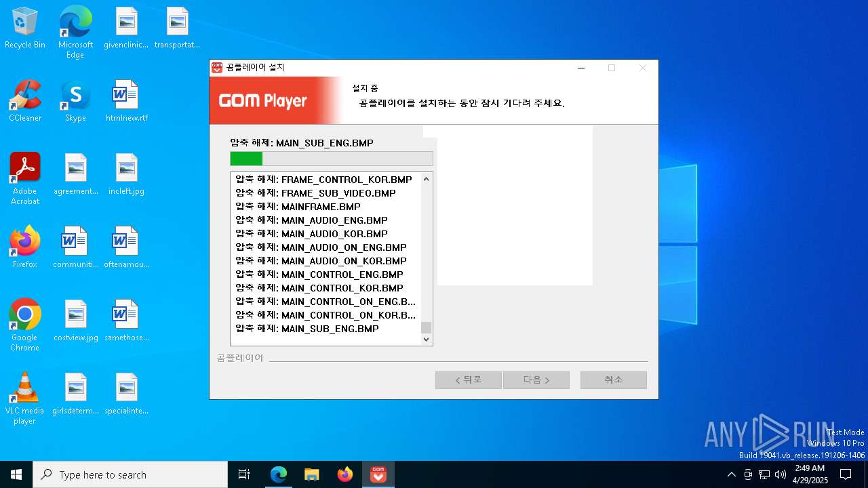868x488 pixels.
Task: Open CCleaner desktop shortcut
Action: (x=25, y=101)
